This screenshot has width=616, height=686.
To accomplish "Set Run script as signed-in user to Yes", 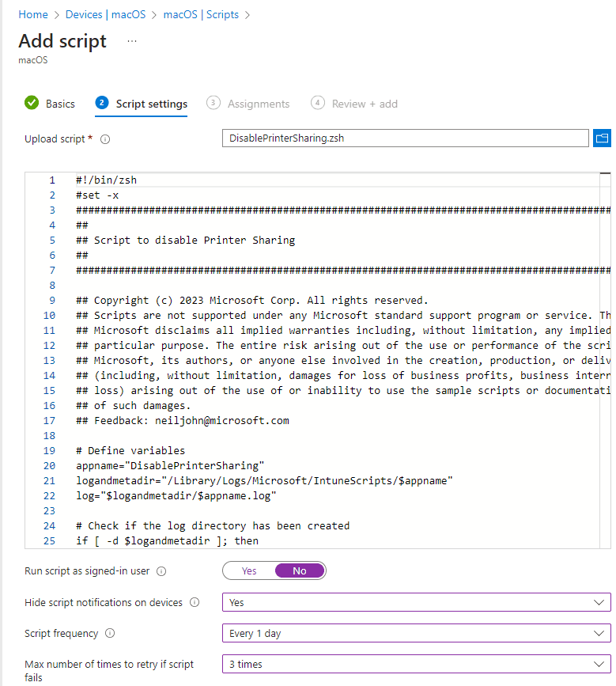I will point(249,571).
